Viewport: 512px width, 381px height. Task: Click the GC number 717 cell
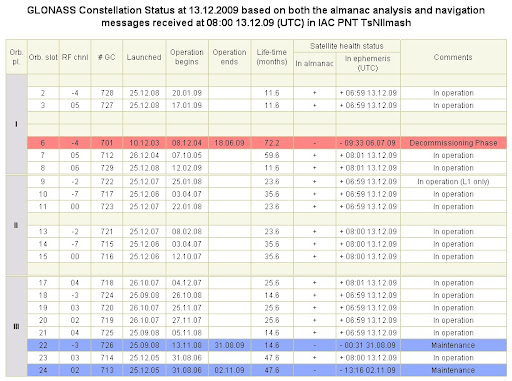[107, 194]
